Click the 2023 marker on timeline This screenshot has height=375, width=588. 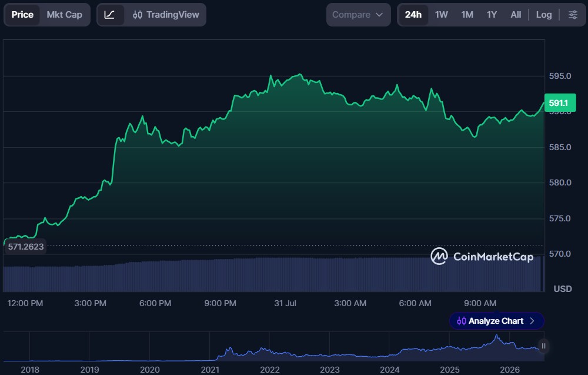[x=330, y=370]
